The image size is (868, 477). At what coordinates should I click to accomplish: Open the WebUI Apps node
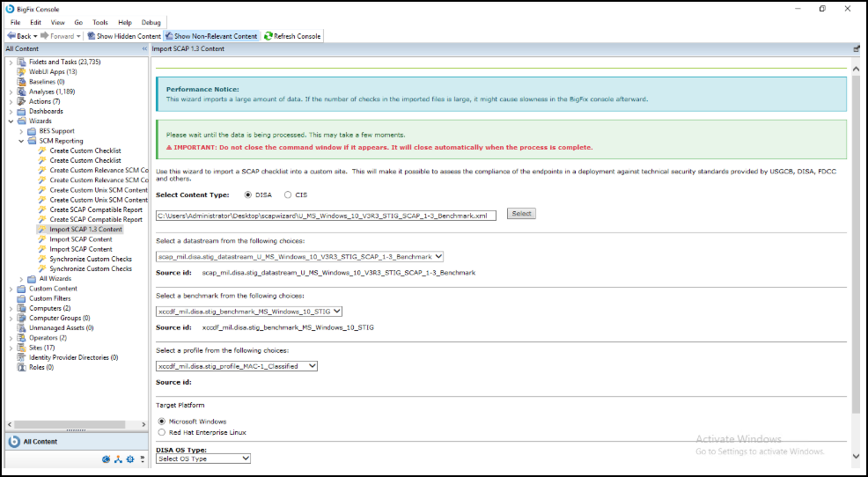(53, 72)
